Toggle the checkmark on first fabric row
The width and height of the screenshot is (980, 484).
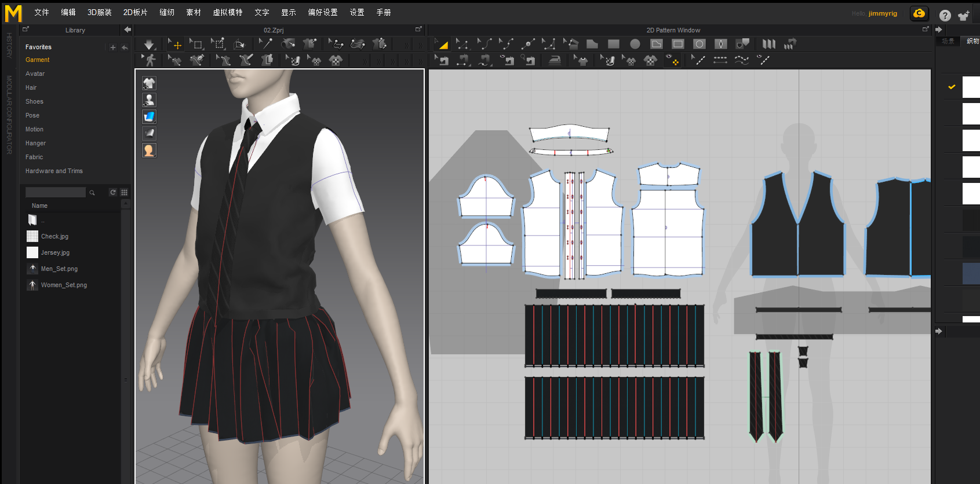pyautogui.click(x=952, y=87)
